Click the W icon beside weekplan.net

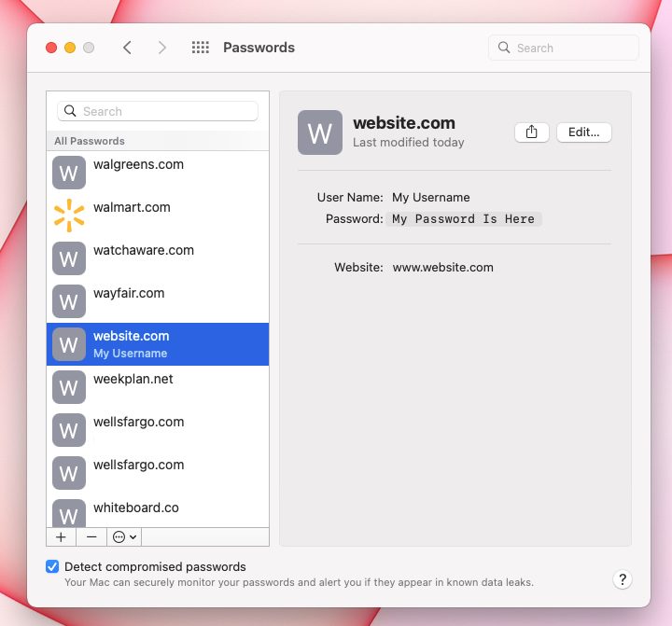69,387
